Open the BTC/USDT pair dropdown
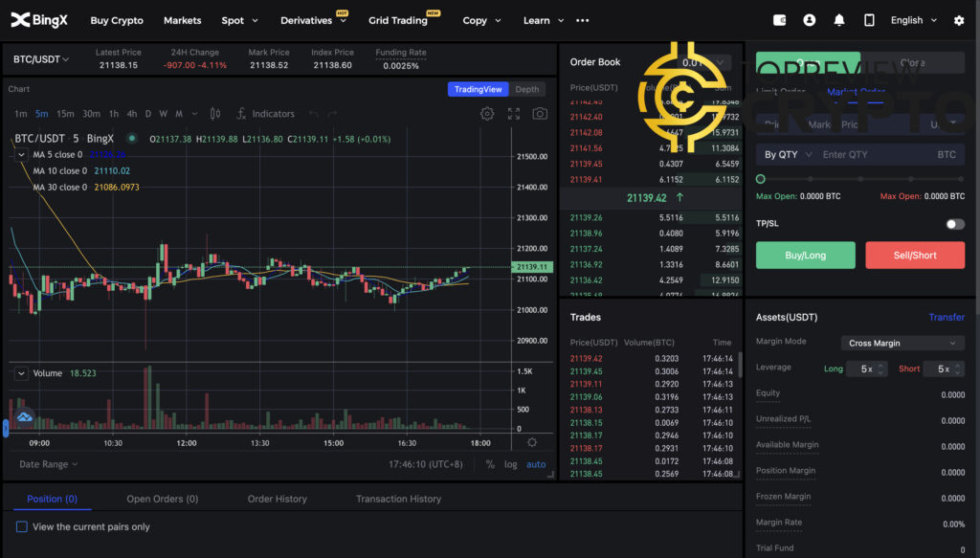This screenshot has width=980, height=558. tap(41, 59)
